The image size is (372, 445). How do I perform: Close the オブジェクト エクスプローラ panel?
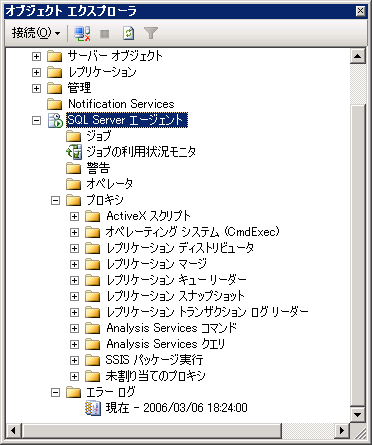point(360,11)
